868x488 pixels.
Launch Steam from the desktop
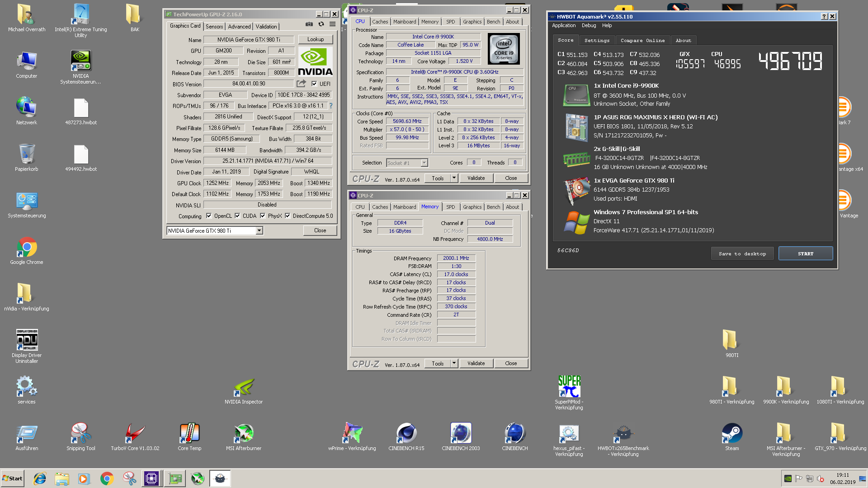click(732, 437)
